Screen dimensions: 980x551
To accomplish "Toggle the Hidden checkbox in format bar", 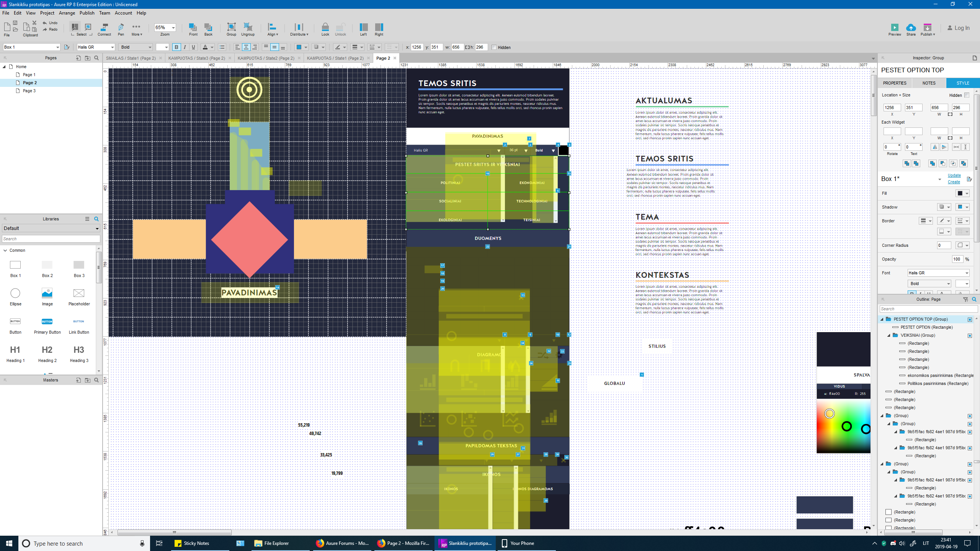I will pyautogui.click(x=494, y=47).
